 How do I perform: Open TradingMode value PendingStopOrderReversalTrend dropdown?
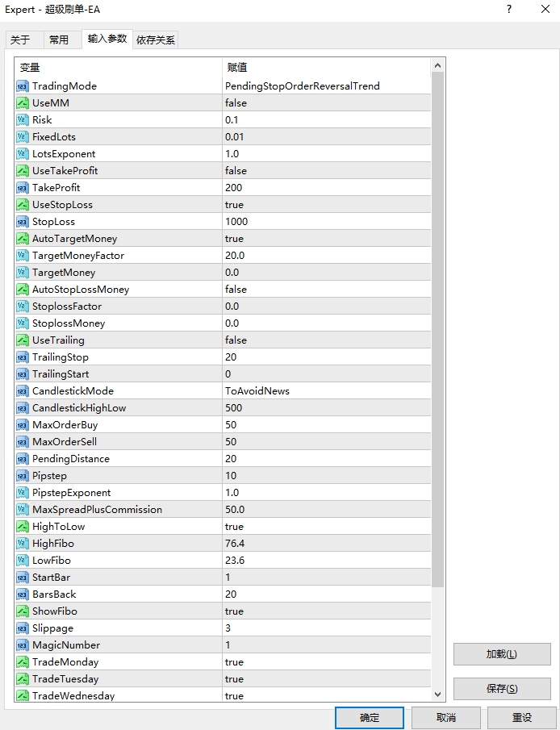coord(327,86)
